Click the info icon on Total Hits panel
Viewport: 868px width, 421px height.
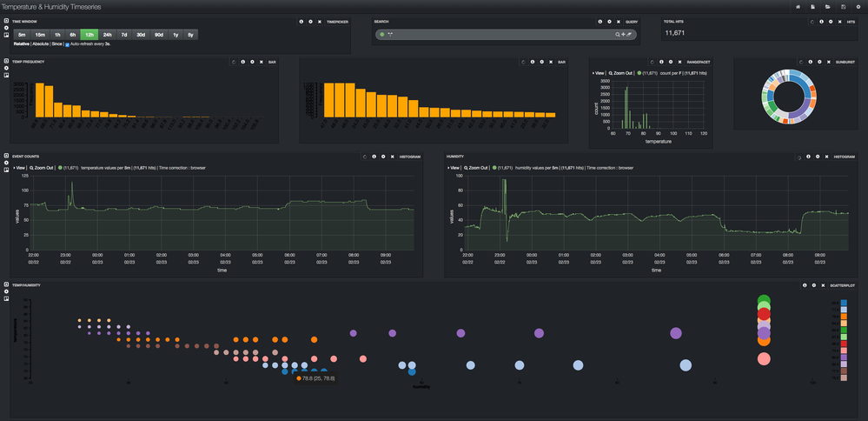[x=821, y=21]
